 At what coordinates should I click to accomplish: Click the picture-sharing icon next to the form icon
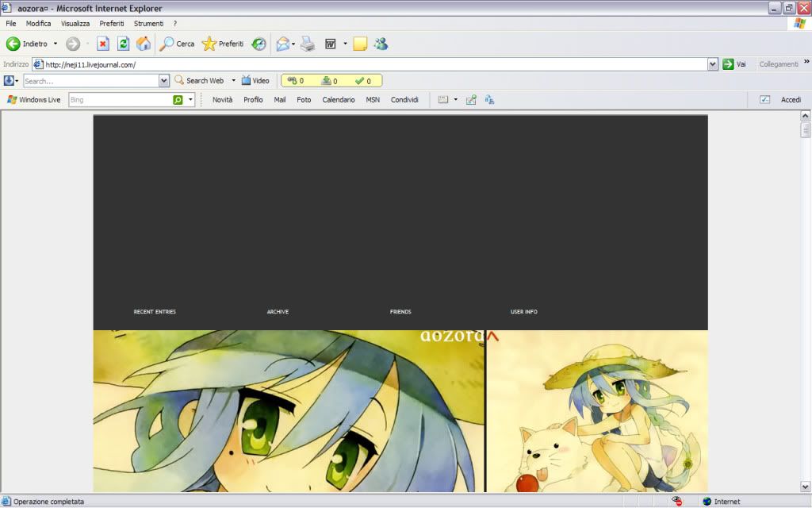[x=471, y=99]
